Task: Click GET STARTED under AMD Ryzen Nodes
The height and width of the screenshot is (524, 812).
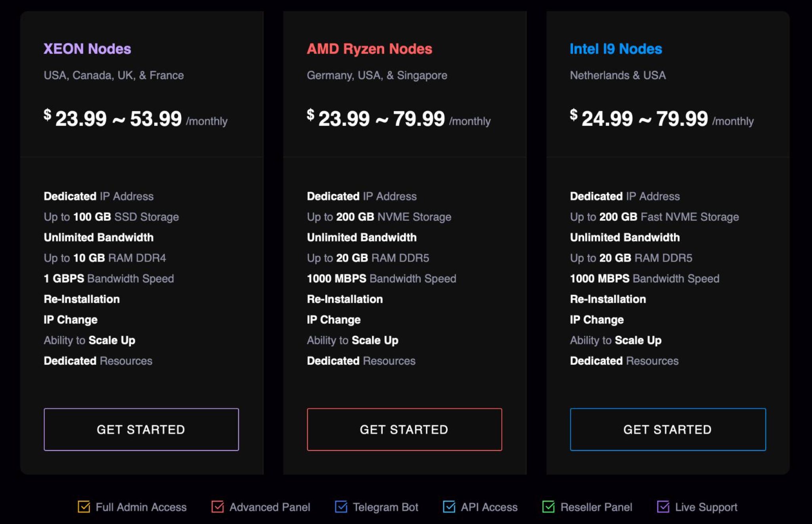Action: tap(404, 429)
